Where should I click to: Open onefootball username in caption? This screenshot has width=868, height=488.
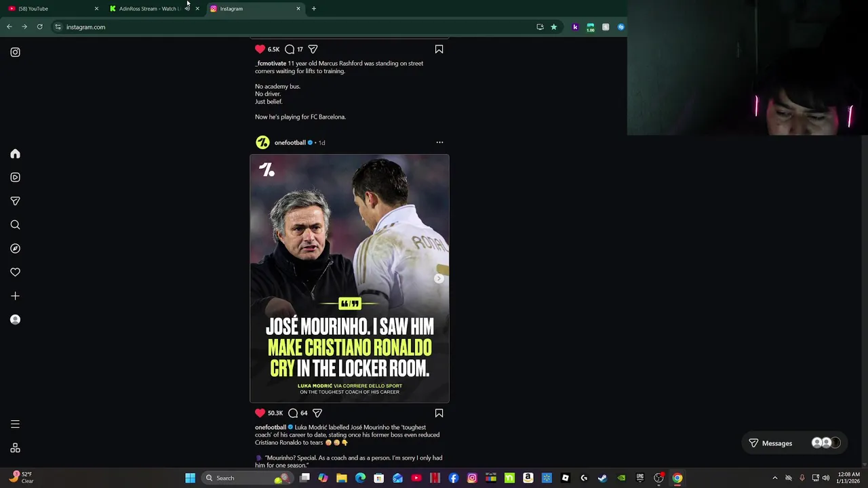[x=271, y=427]
